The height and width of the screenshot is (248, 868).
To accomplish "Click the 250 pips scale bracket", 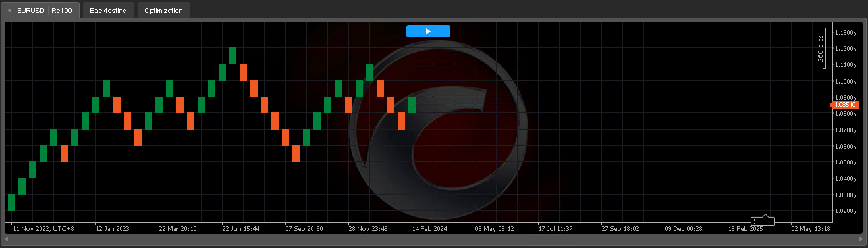I will (x=822, y=49).
